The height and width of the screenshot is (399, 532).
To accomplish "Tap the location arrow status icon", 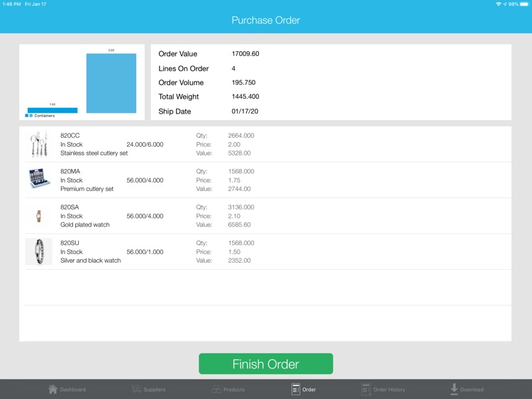I will (x=505, y=4).
